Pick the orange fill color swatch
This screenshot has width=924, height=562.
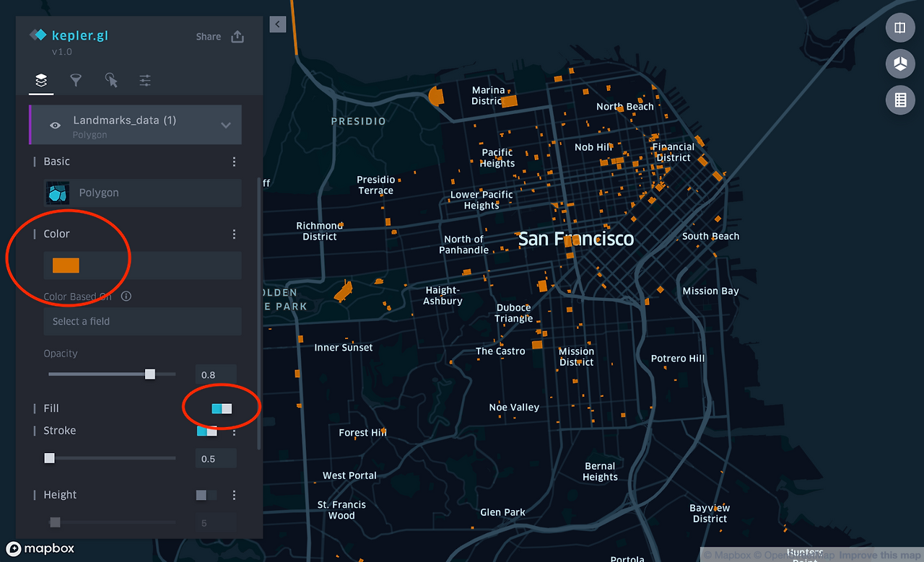[x=66, y=265]
